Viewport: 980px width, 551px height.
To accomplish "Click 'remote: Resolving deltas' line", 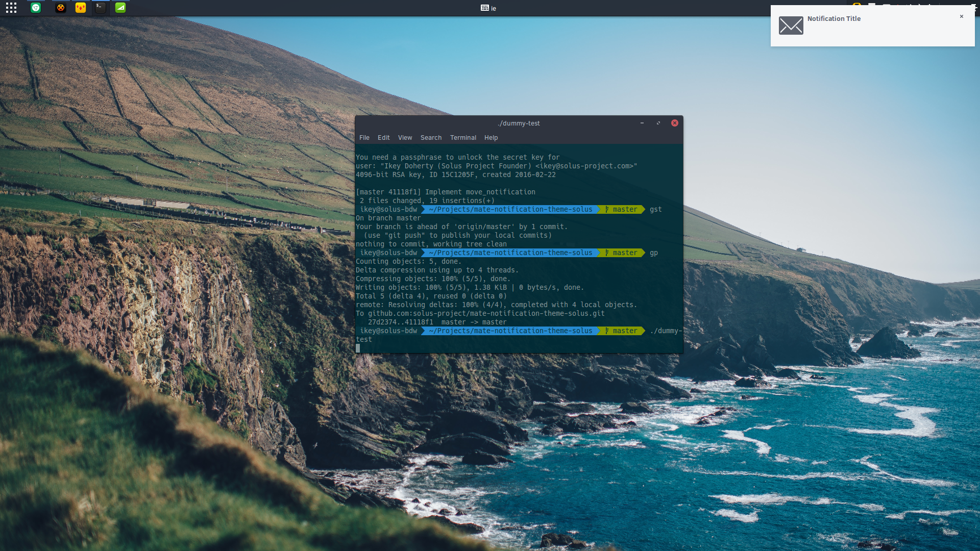I will point(497,305).
